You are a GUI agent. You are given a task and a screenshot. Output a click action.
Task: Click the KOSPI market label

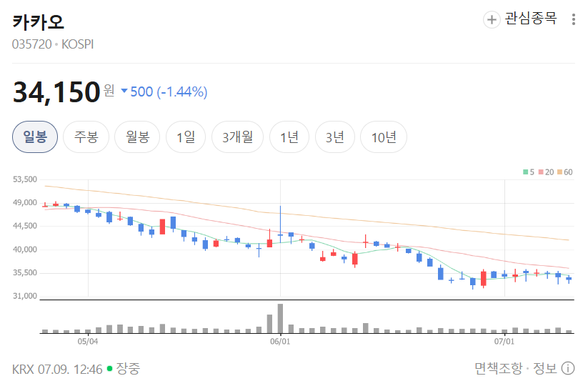click(x=78, y=44)
